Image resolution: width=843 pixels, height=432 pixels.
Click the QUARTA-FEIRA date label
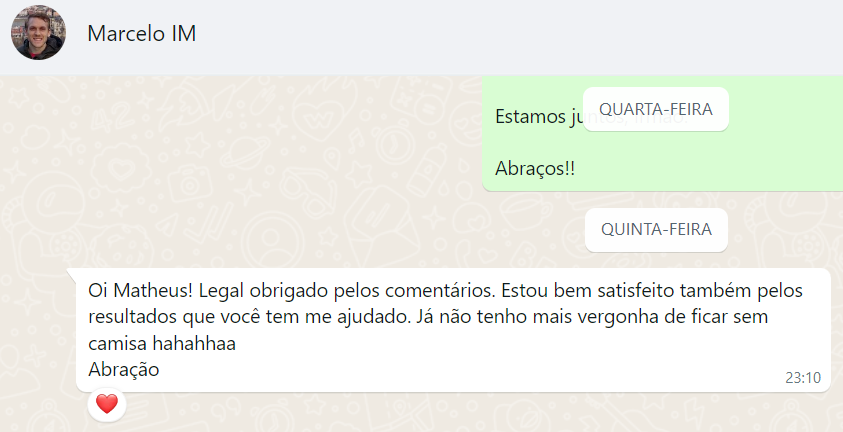click(655, 110)
